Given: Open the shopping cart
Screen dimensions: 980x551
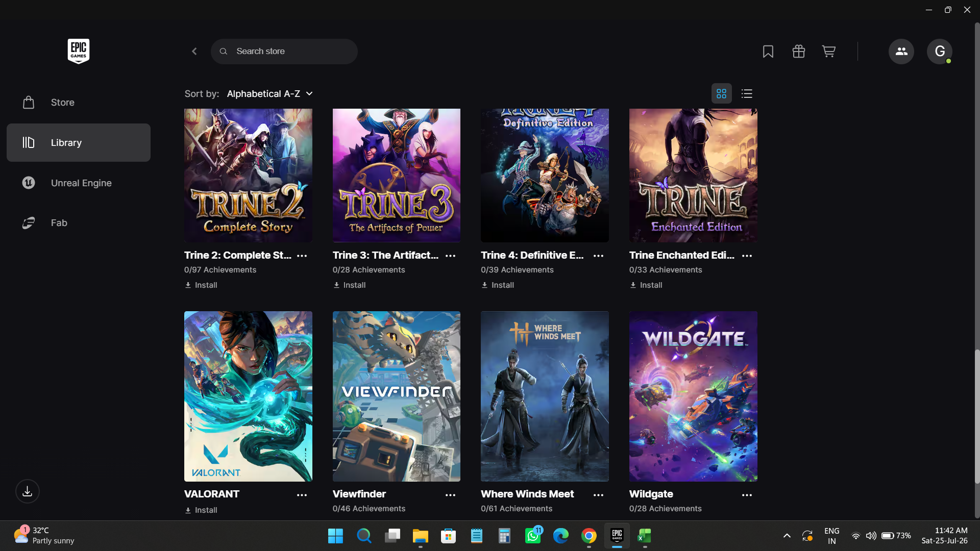Looking at the screenshot, I should pyautogui.click(x=829, y=52).
